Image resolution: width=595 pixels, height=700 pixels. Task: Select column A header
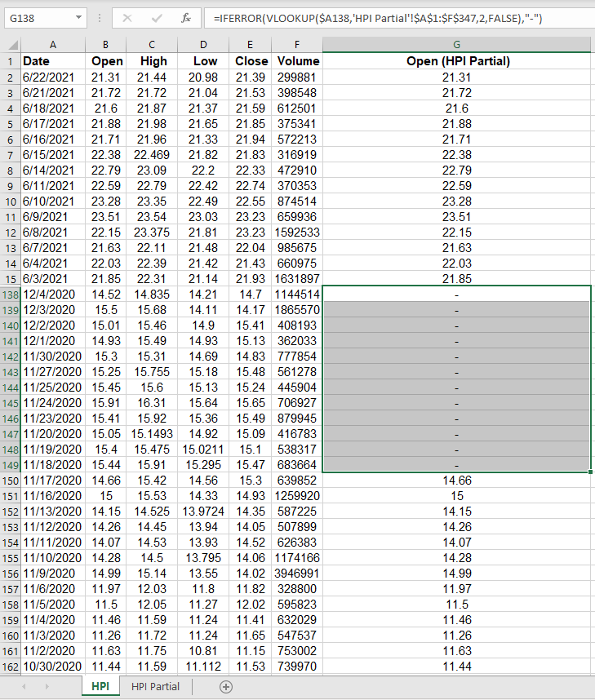(x=53, y=44)
